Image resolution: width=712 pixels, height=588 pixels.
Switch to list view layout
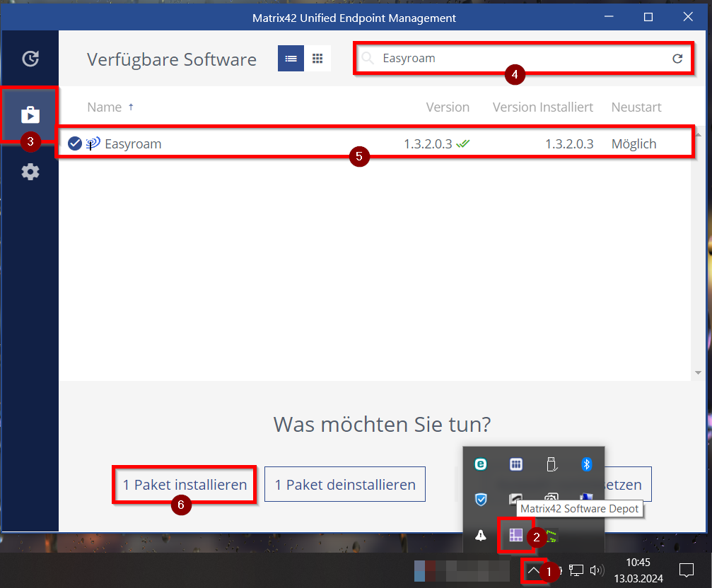click(x=291, y=59)
